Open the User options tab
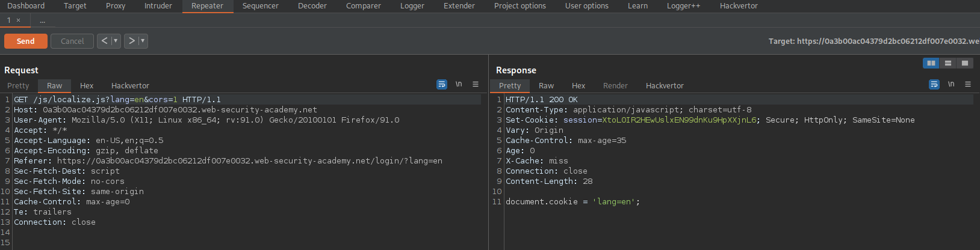The image size is (980, 250). pyautogui.click(x=587, y=6)
